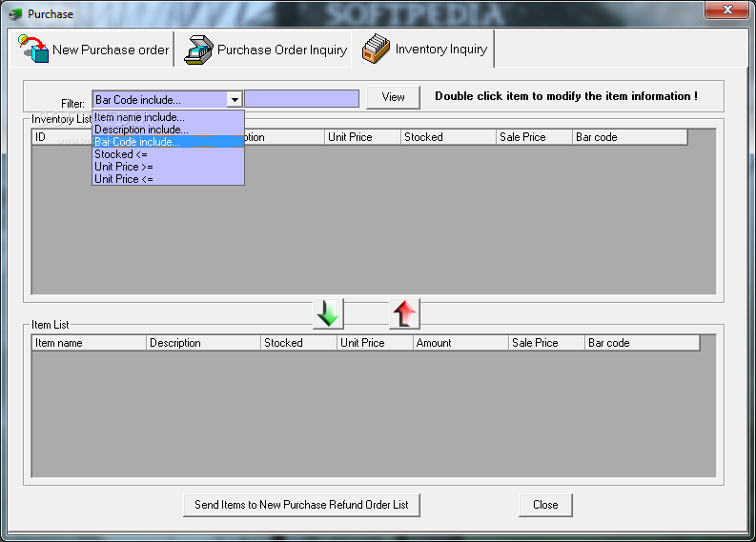This screenshot has height=542, width=756.
Task: Click the red up arrow button
Action: click(404, 313)
